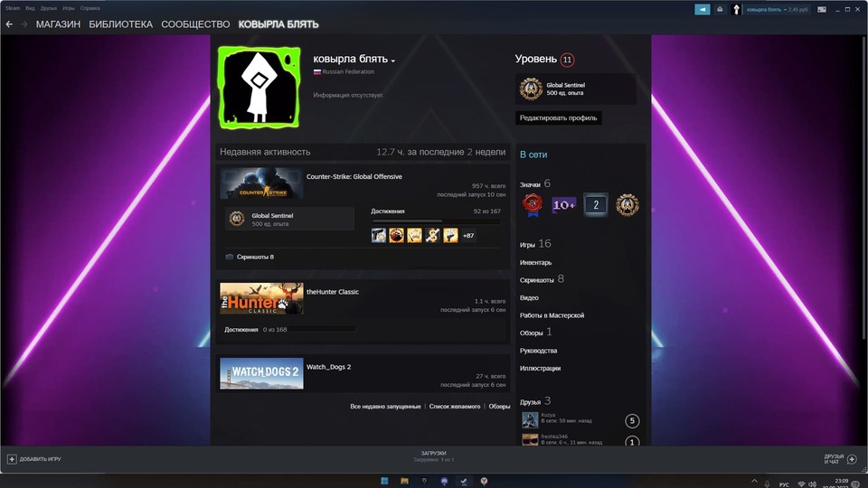Open File Explorer on taskbar
The image size is (868, 488).
pyautogui.click(x=404, y=481)
